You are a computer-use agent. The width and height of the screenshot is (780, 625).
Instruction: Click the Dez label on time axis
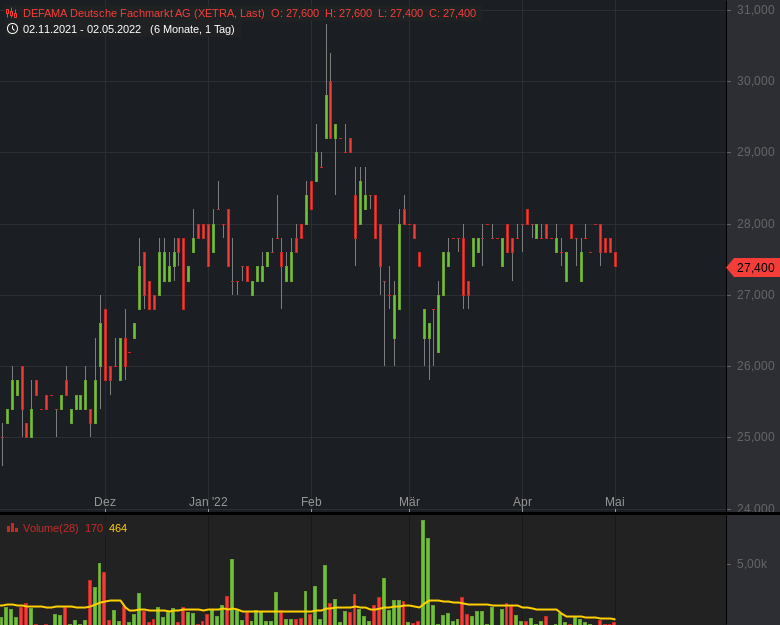point(105,502)
